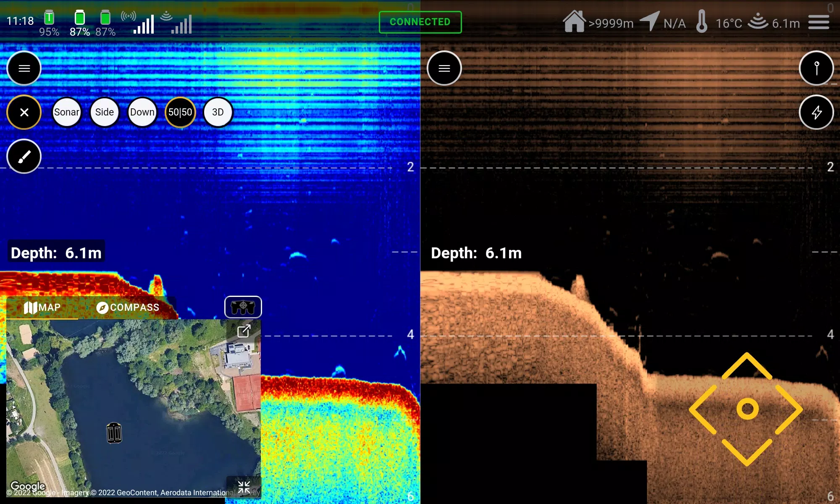Switch to Sonar view mode
The width and height of the screenshot is (840, 504).
tap(67, 112)
